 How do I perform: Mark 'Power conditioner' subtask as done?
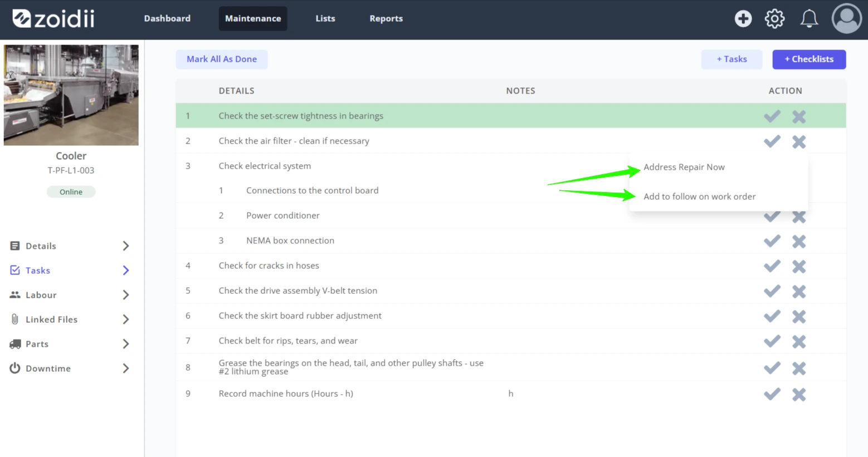(x=772, y=217)
